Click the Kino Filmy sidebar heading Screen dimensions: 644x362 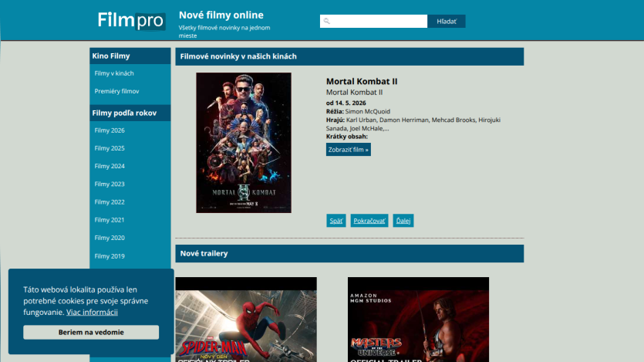click(130, 56)
